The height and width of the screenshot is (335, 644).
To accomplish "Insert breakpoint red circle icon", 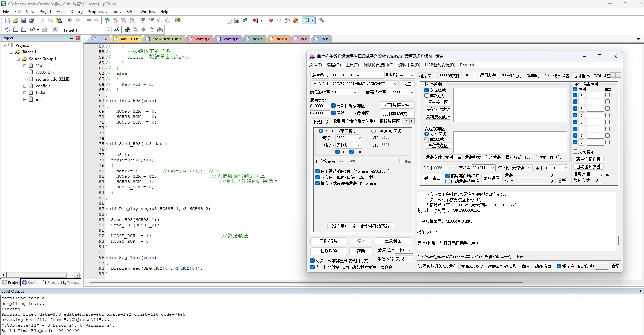I will pos(271,20).
